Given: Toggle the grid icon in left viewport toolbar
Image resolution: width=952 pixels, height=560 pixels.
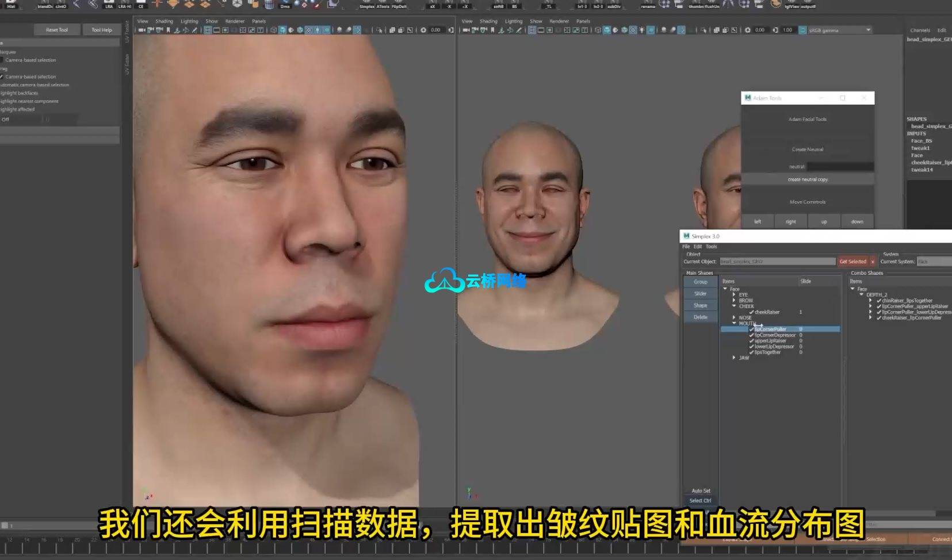Looking at the screenshot, I should [208, 30].
